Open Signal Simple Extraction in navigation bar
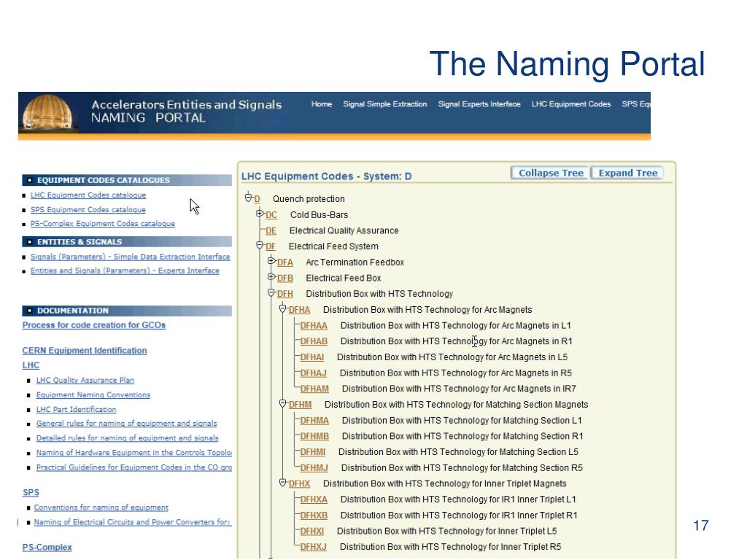Screen dimensions: 747x560 385,104
